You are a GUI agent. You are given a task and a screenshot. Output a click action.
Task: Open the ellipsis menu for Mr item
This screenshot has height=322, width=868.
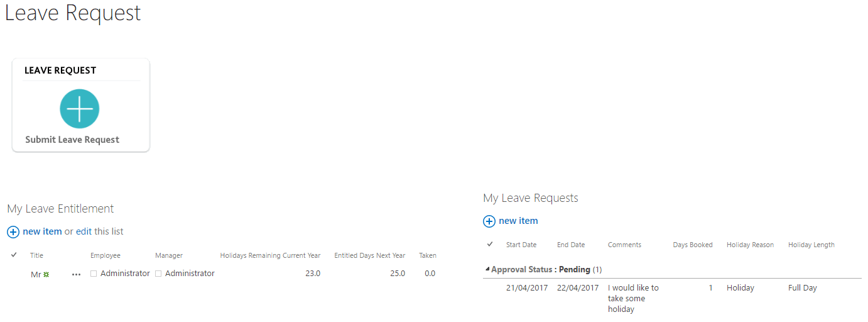[x=77, y=274]
